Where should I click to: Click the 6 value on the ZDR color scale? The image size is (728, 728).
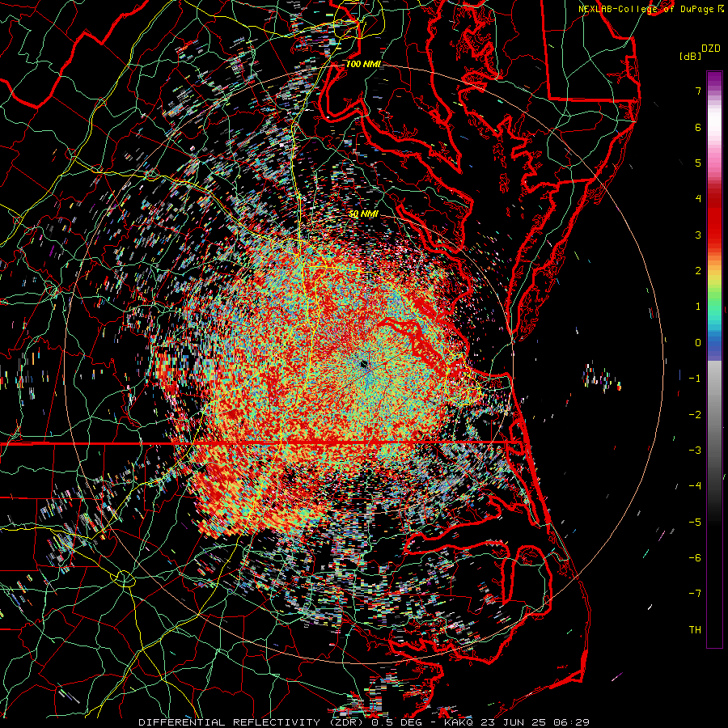(698, 127)
